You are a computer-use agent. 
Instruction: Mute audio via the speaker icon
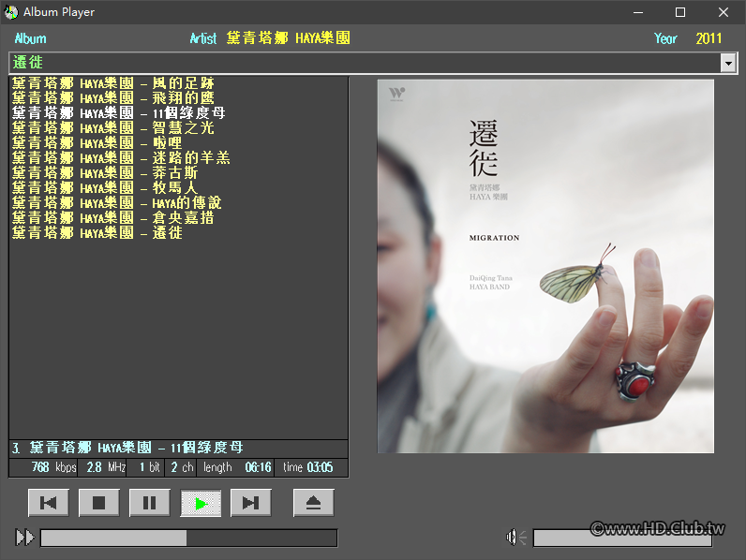pos(511,538)
